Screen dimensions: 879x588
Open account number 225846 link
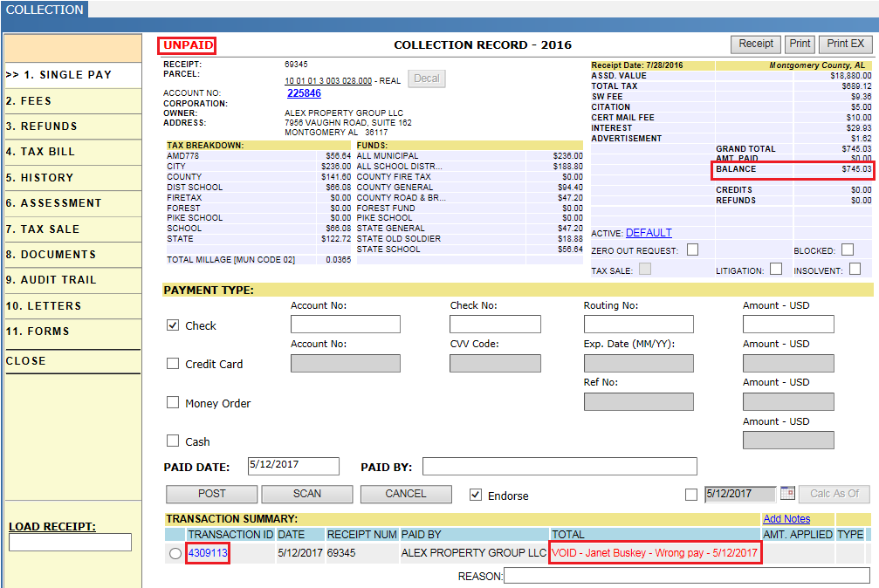[304, 93]
